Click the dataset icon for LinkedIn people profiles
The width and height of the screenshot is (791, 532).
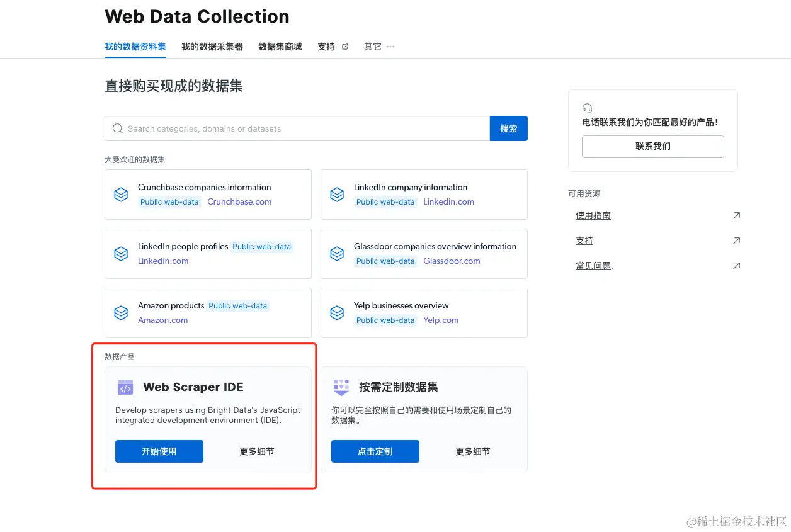tap(121, 254)
